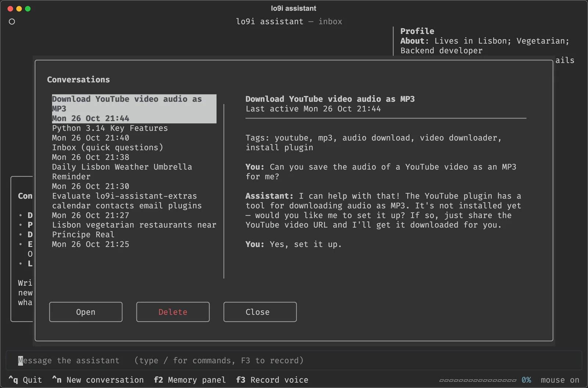Open f2 Memory panel from footer

pyautogui.click(x=190, y=380)
